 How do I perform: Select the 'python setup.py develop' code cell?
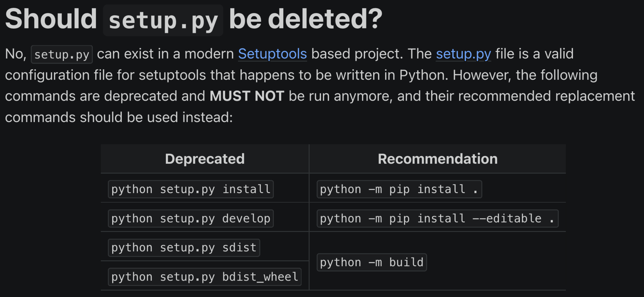pos(191,219)
